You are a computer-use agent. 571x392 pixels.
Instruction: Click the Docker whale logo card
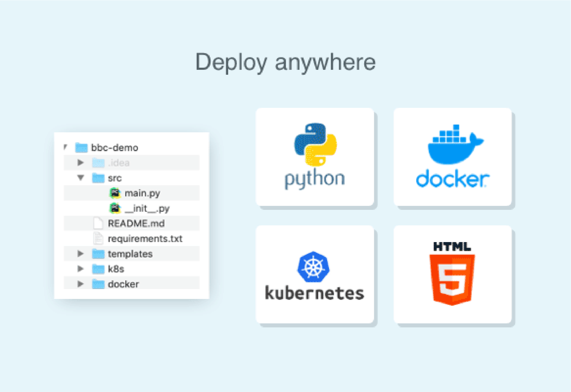click(453, 157)
